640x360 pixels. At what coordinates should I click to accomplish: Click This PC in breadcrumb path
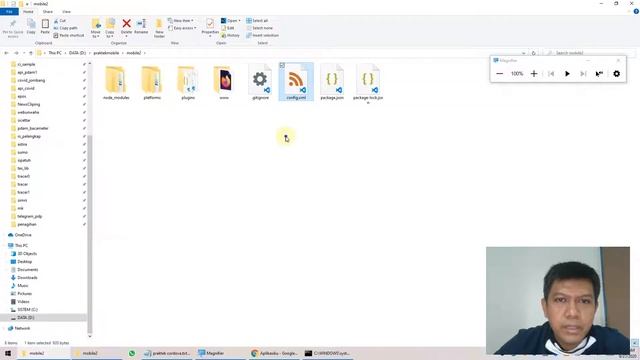pos(55,53)
